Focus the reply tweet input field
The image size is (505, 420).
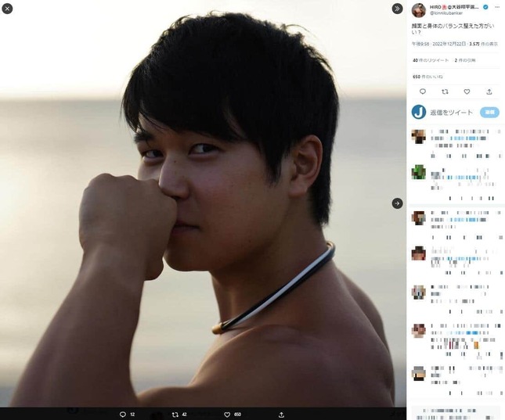(452, 113)
